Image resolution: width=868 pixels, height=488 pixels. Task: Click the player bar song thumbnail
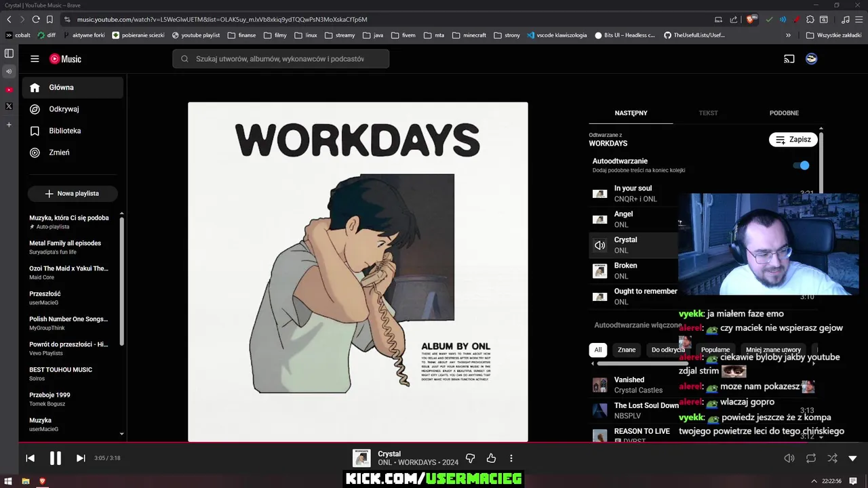361,458
